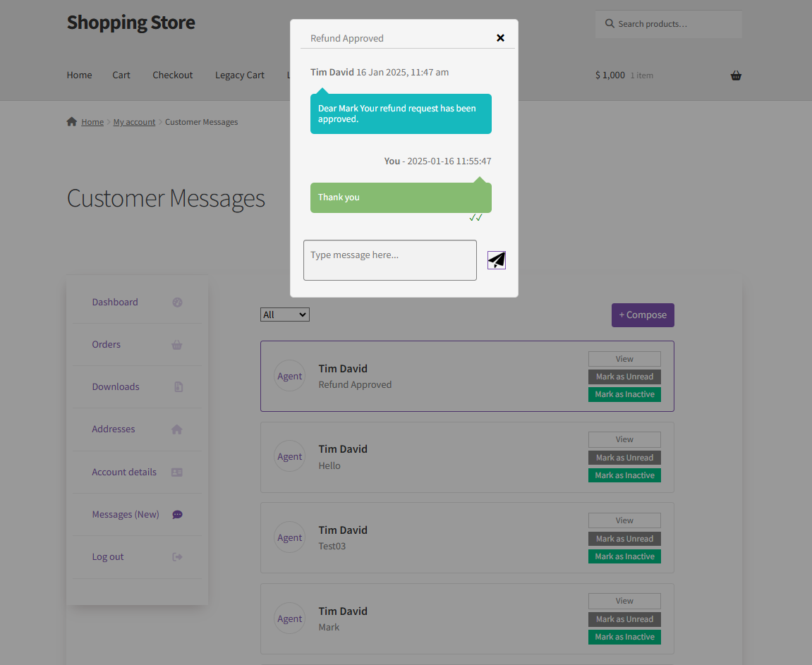This screenshot has width=812, height=665.
Task: Click Agent avatar for Test03 message
Action: pos(289,537)
